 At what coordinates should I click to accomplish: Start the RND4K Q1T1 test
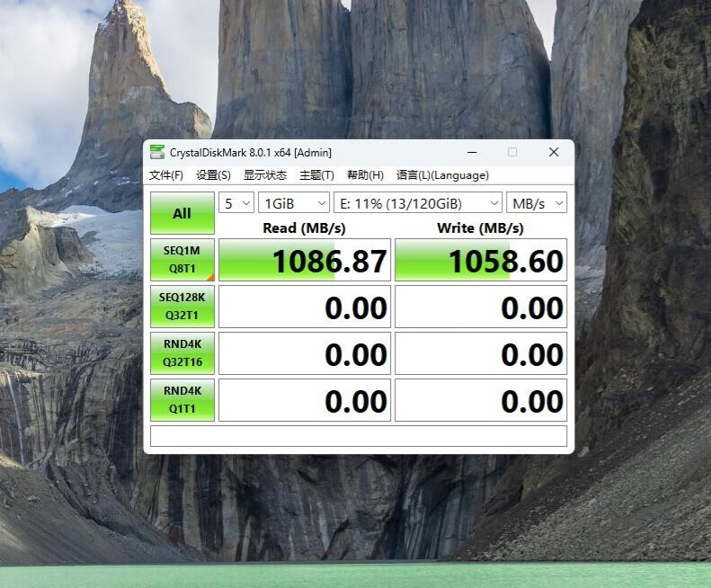point(182,400)
